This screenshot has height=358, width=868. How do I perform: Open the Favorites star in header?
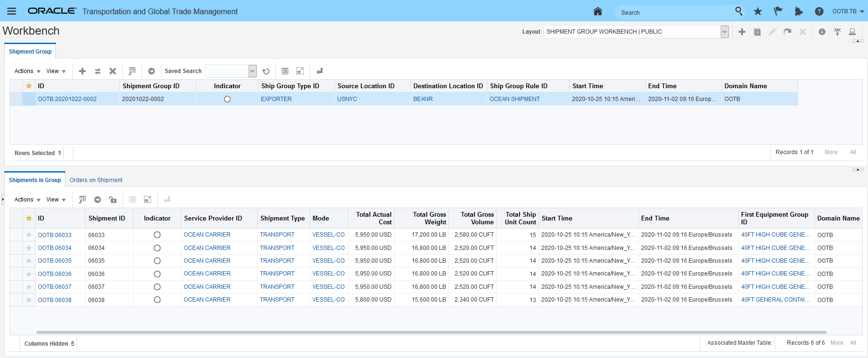click(x=758, y=11)
